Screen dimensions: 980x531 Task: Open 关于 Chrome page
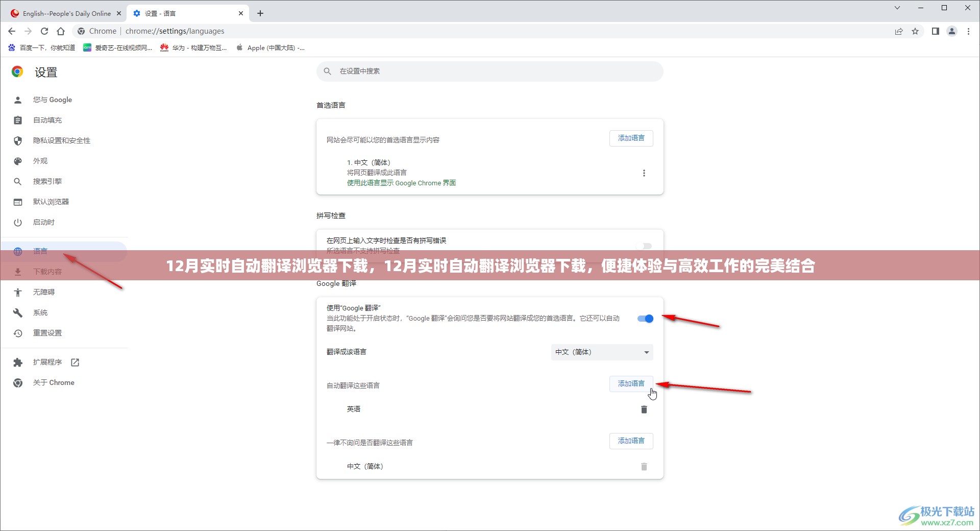(x=54, y=382)
